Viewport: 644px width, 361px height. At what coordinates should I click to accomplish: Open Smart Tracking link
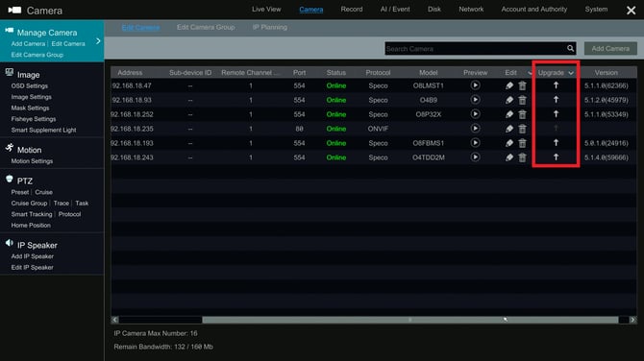[32, 214]
